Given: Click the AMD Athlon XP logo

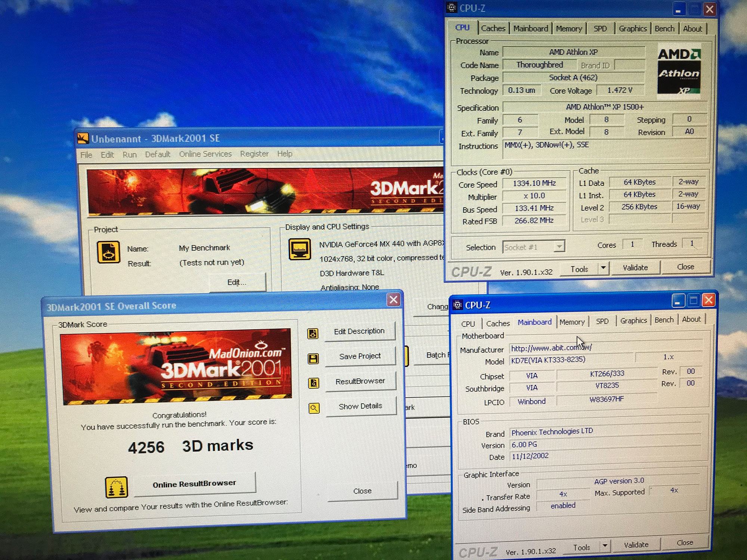Looking at the screenshot, I should pos(679,71).
